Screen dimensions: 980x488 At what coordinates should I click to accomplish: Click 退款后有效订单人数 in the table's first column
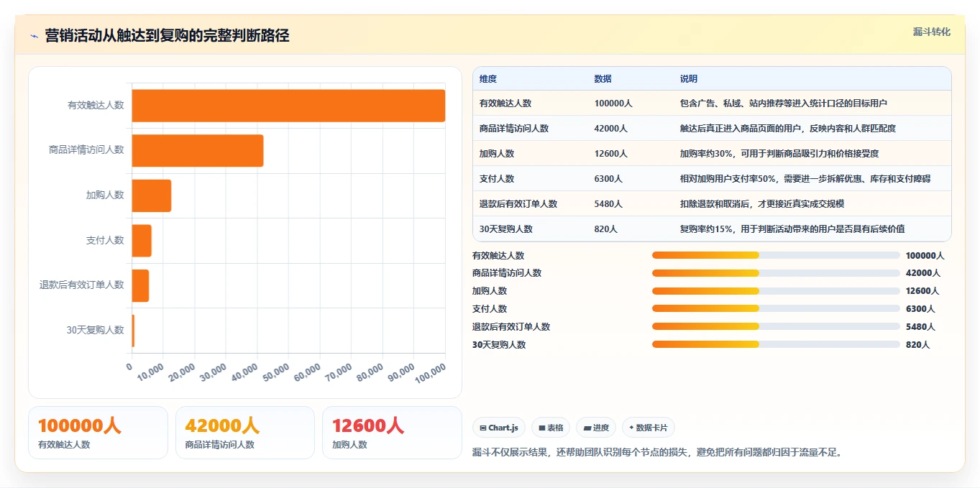[518, 204]
